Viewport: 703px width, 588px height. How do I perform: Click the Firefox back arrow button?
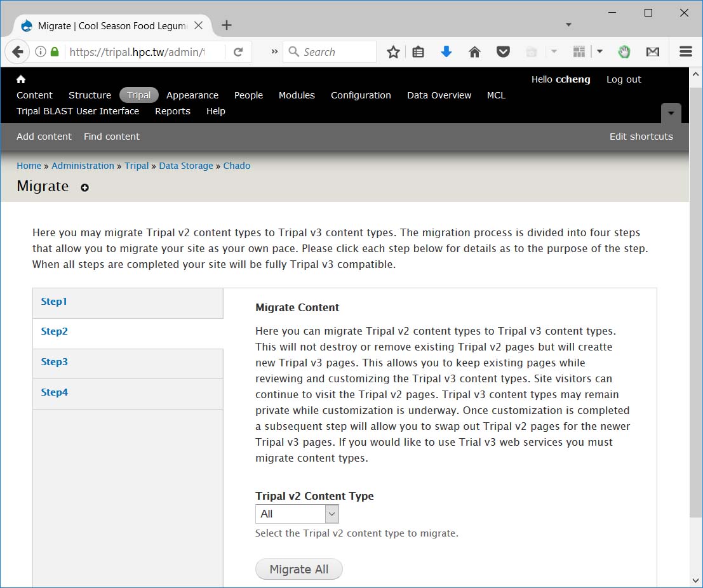(17, 52)
